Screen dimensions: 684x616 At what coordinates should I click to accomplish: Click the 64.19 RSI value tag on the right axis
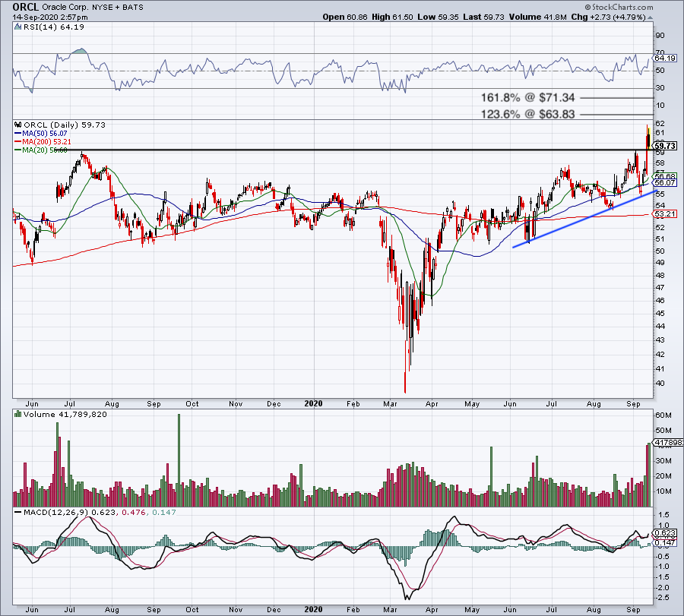point(665,58)
